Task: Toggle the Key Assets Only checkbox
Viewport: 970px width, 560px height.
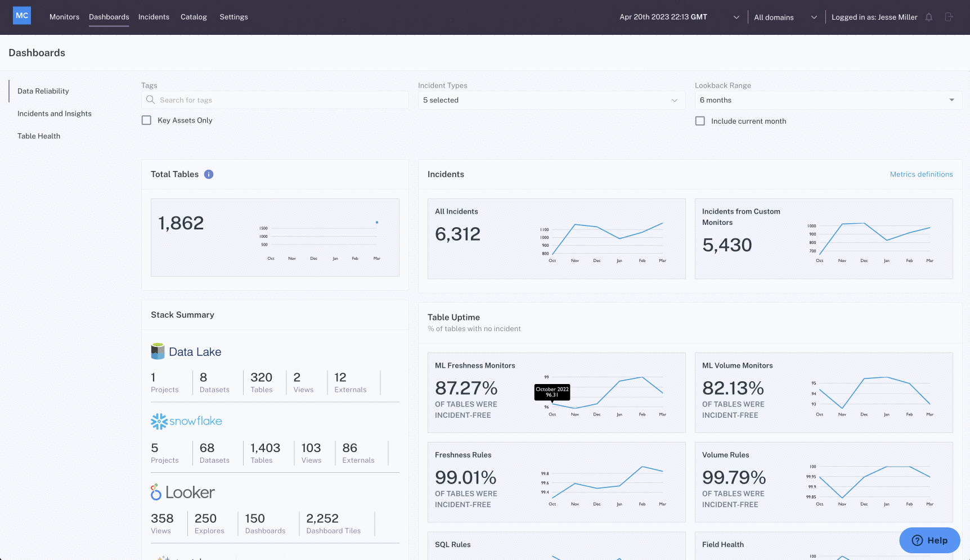Action: coord(147,120)
